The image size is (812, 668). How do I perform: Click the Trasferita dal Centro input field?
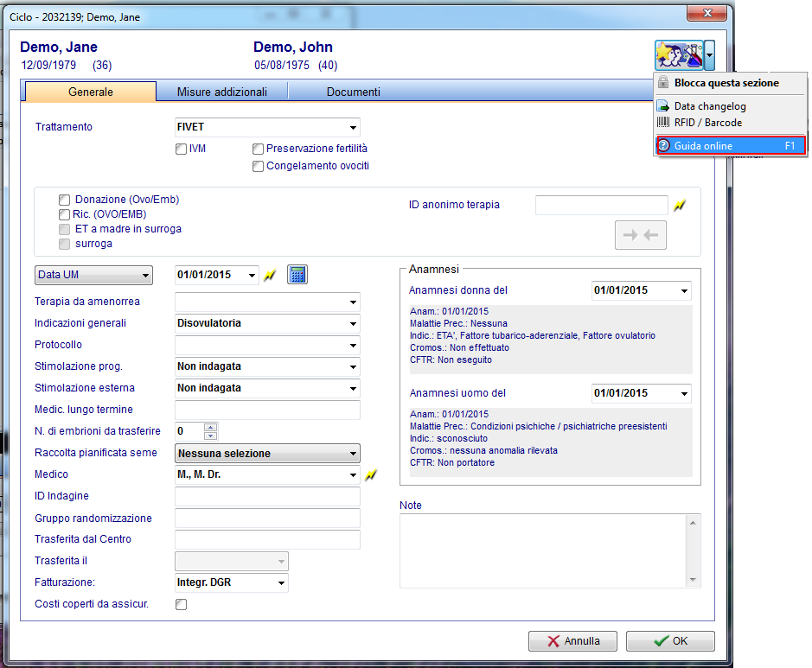[267, 540]
